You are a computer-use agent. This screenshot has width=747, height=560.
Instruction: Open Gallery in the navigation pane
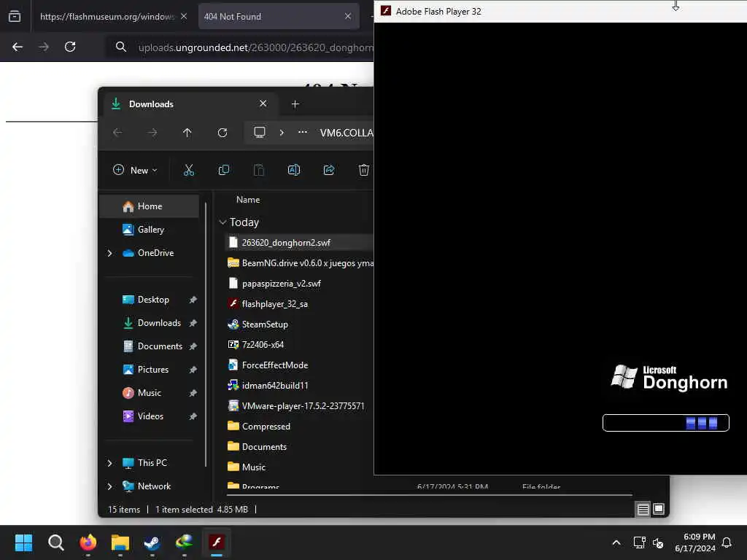pyautogui.click(x=149, y=230)
